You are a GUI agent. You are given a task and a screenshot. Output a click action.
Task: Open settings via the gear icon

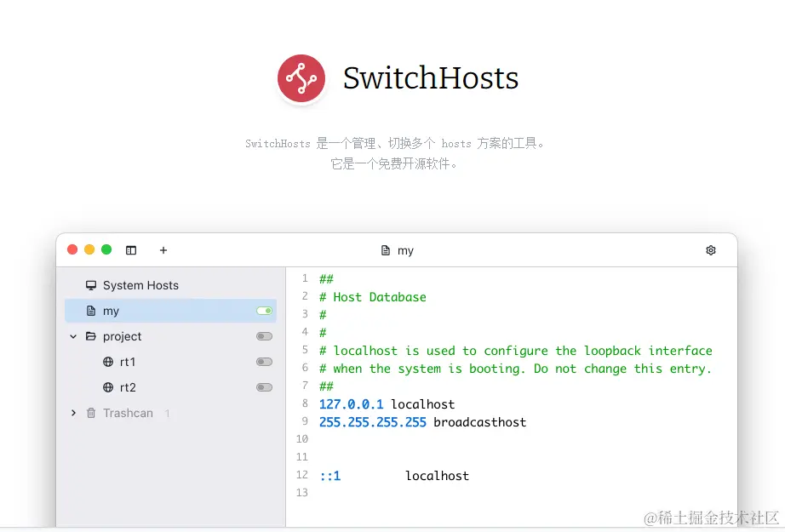[x=710, y=250]
